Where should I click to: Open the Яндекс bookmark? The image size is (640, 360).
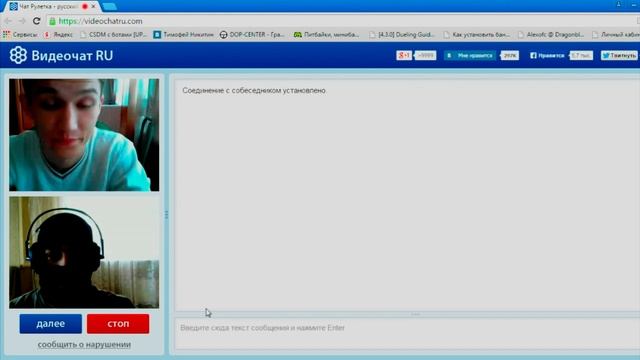58,35
